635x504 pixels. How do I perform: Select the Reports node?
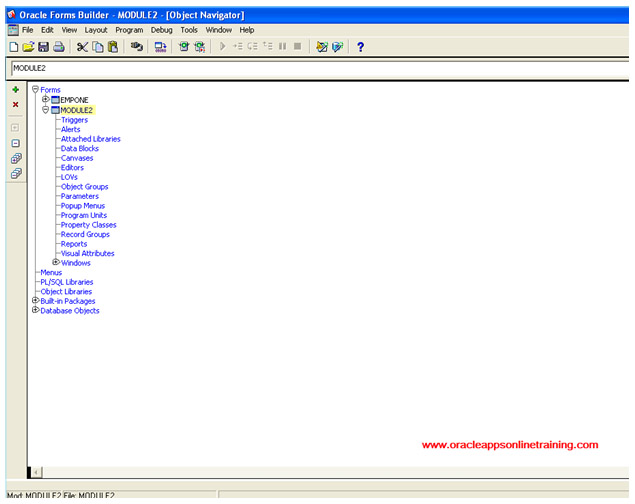pyautogui.click(x=74, y=244)
